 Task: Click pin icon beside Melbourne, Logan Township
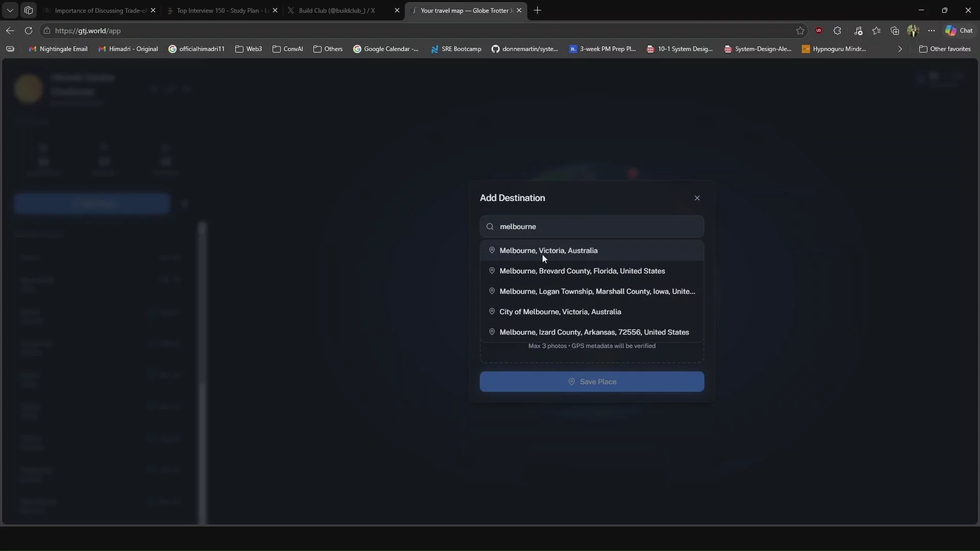[x=492, y=291]
